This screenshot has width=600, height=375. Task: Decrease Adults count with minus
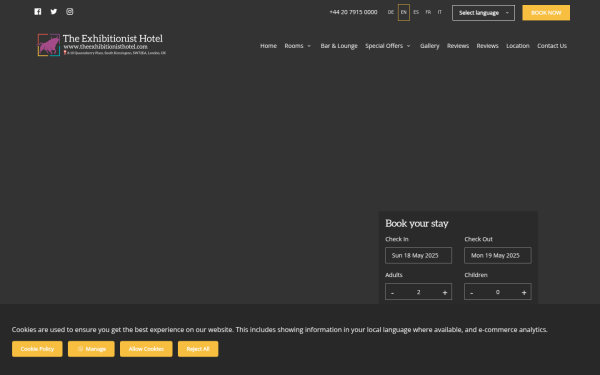392,292
